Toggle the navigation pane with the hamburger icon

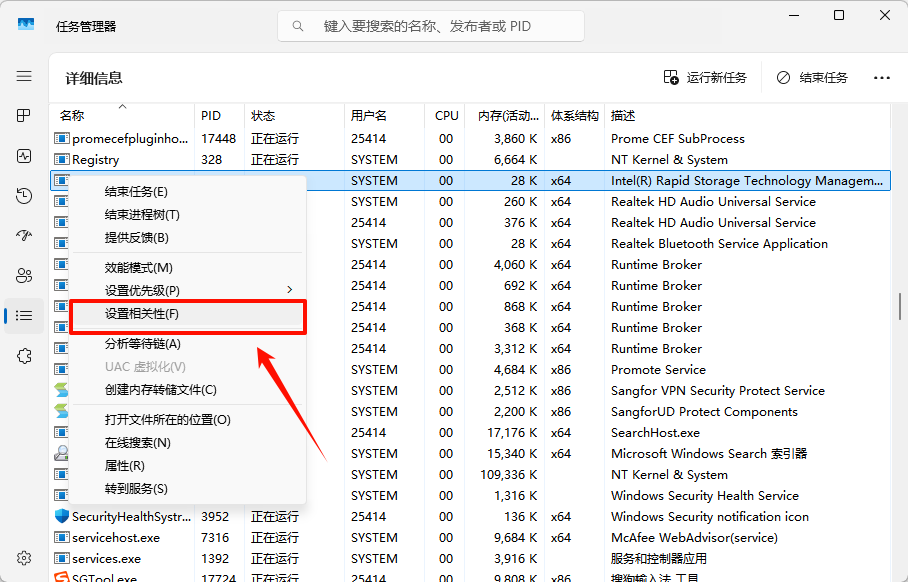(23, 75)
